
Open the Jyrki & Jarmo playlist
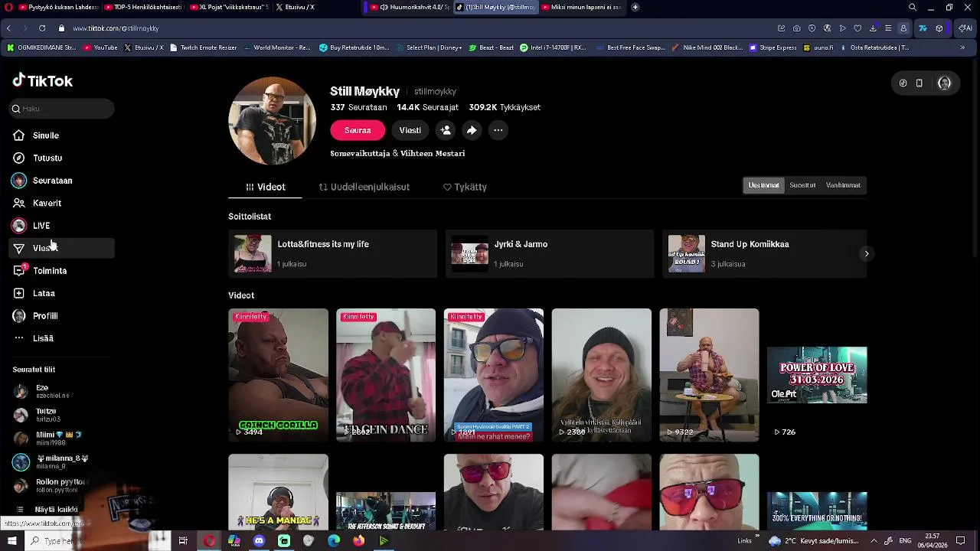[549, 253]
